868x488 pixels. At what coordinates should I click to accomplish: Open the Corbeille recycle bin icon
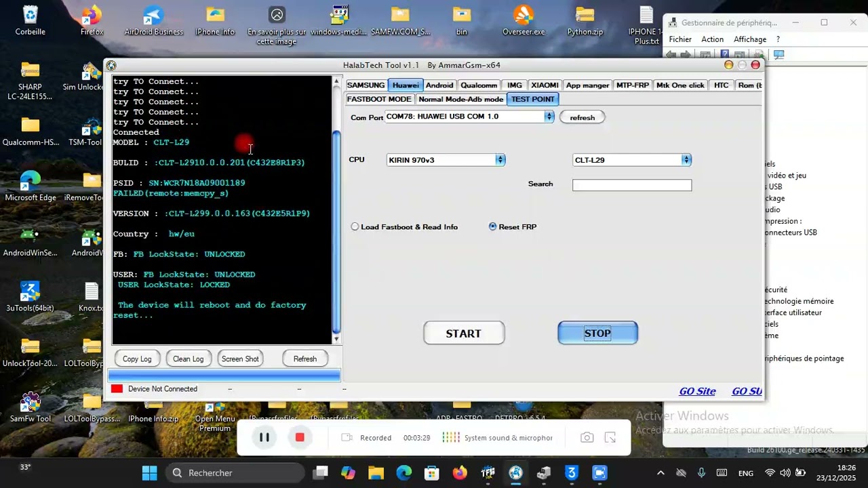point(30,20)
